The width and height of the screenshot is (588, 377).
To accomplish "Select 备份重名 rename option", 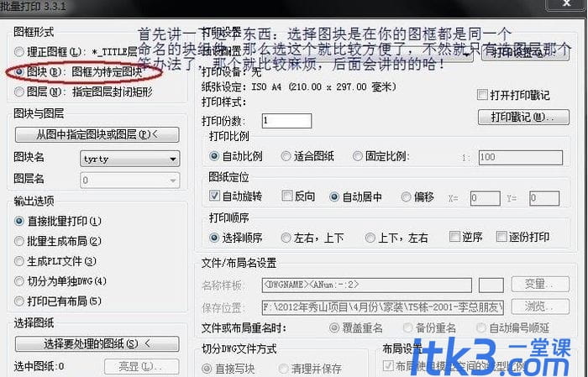I will point(407,328).
